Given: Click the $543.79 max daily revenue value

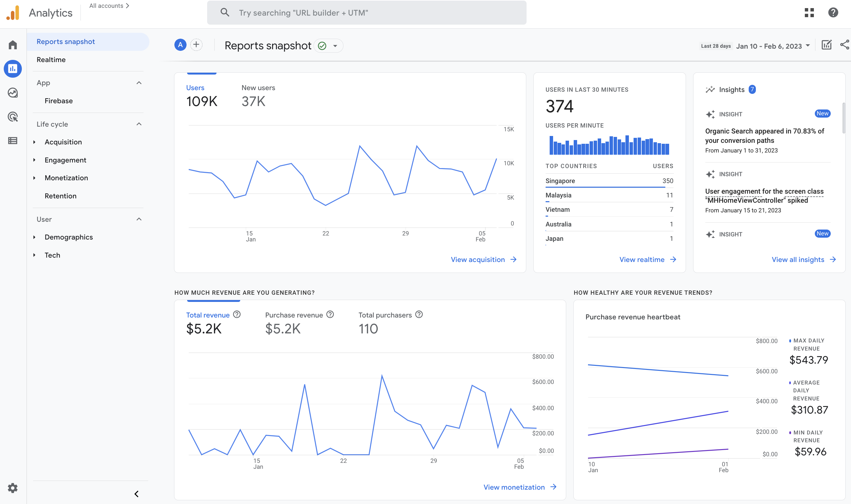Looking at the screenshot, I should coord(809,360).
